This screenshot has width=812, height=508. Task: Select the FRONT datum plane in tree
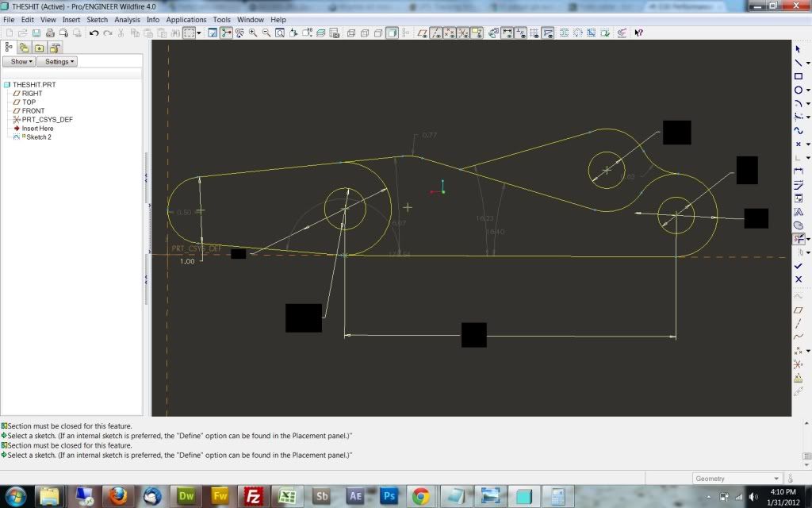(x=33, y=111)
